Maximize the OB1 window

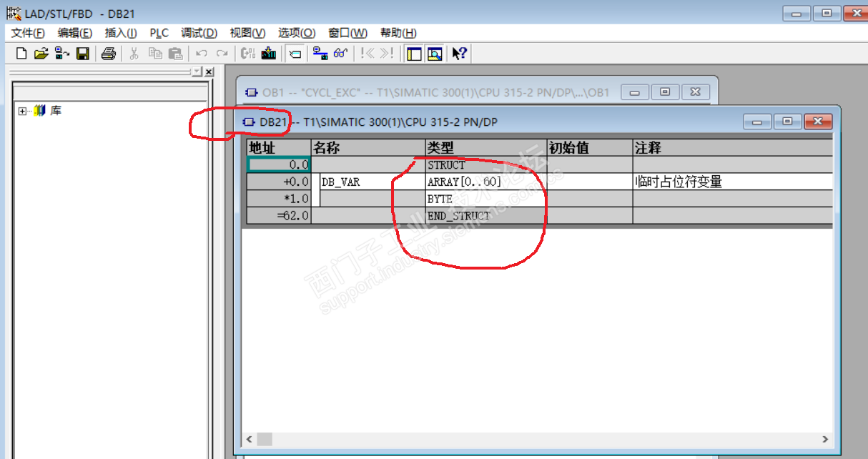click(x=665, y=92)
